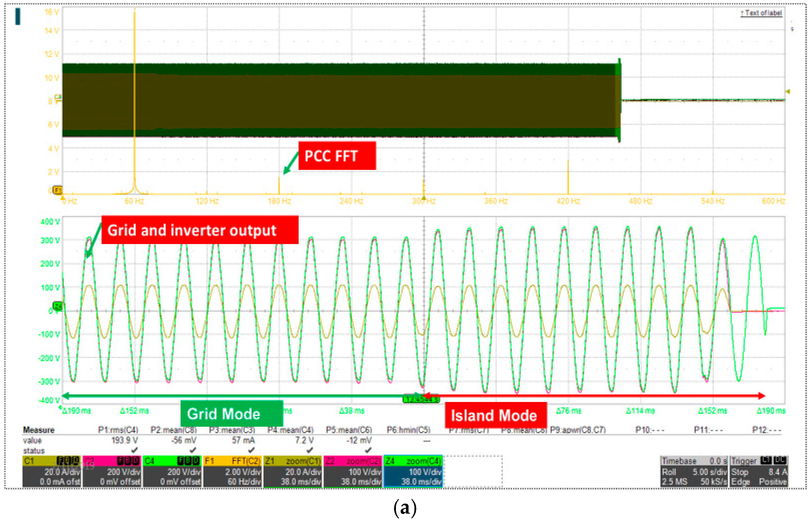Open the C4 channel descriptor box
Screen dimensions: 812x524
(172, 472)
